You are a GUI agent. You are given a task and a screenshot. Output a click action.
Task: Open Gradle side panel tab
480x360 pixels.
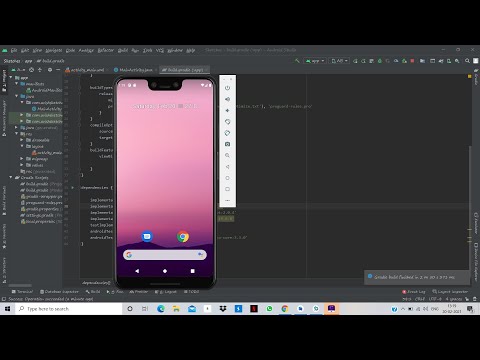pyautogui.click(x=476, y=77)
